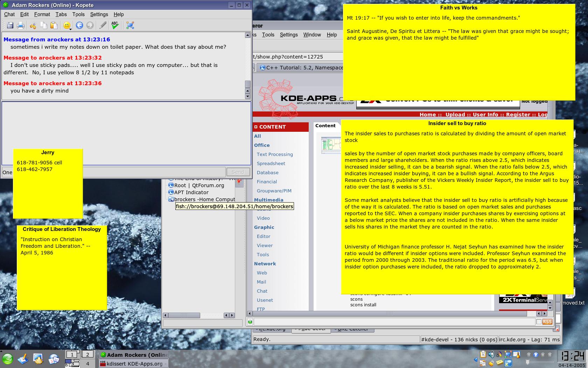Open the smiley emoticon picker in Kopete
The image size is (588, 368).
tap(67, 25)
